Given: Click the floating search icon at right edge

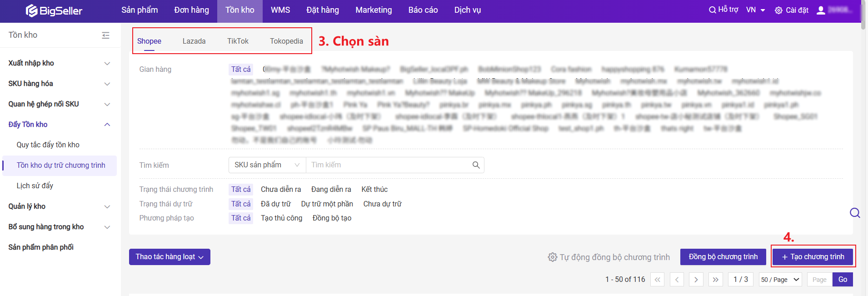Looking at the screenshot, I should (855, 213).
